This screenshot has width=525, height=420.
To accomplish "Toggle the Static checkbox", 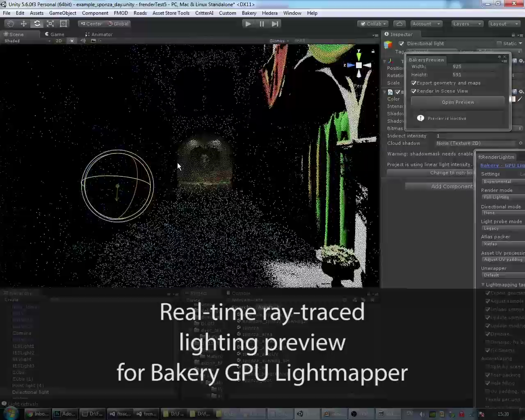I will (499, 43).
